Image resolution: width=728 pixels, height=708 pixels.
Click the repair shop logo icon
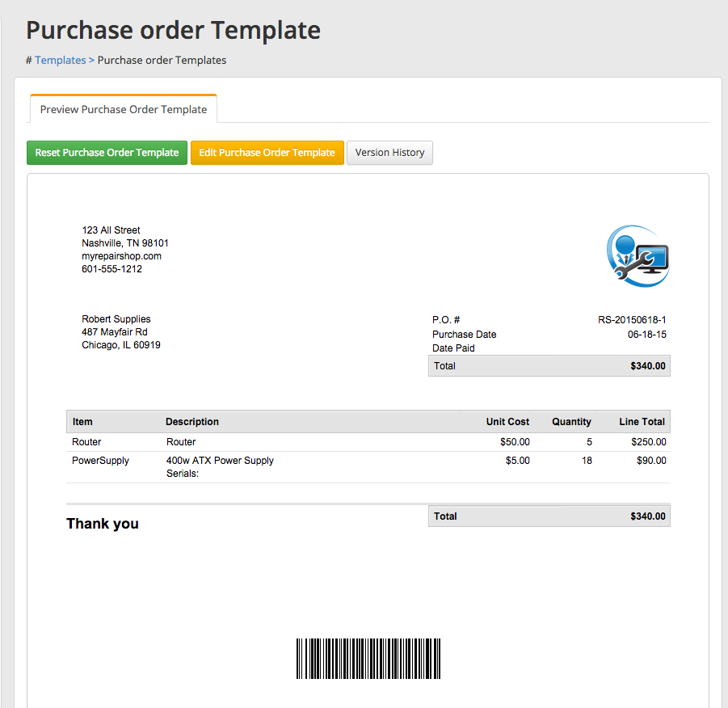point(638,256)
